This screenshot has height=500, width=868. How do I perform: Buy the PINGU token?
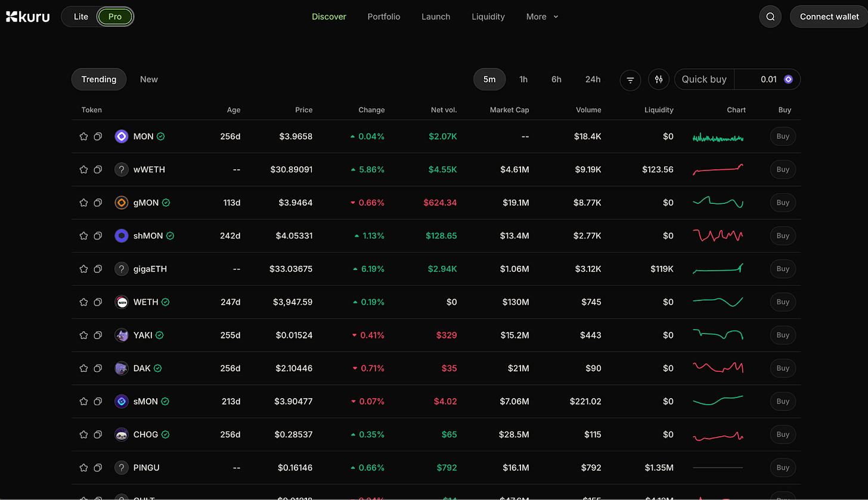point(783,468)
